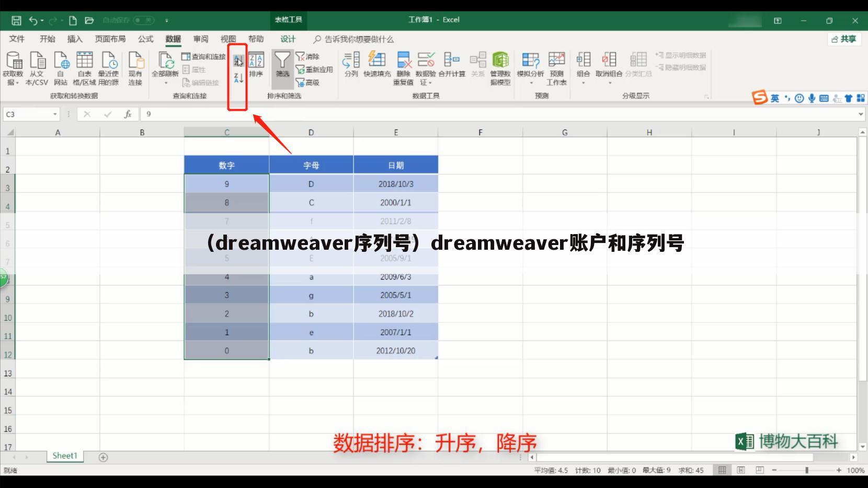Switch to the 开始 (Home) tab

(48, 39)
